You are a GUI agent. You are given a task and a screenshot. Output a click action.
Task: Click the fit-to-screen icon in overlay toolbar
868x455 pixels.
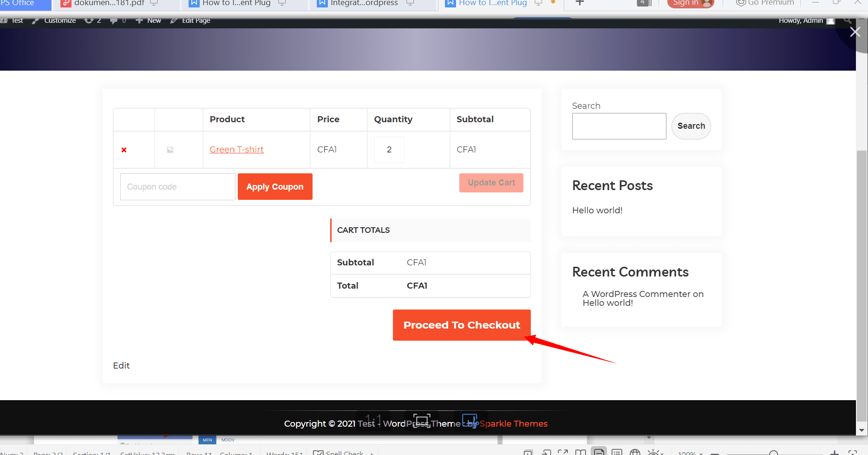(x=422, y=421)
